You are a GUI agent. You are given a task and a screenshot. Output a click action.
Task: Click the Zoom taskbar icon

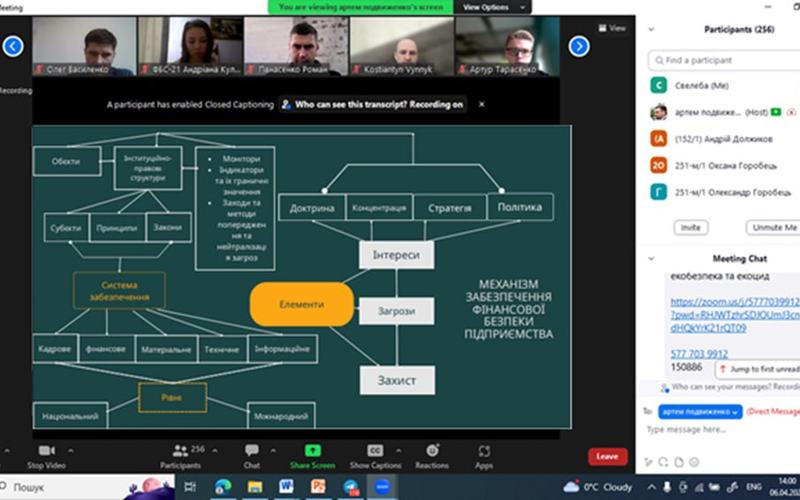click(x=382, y=487)
